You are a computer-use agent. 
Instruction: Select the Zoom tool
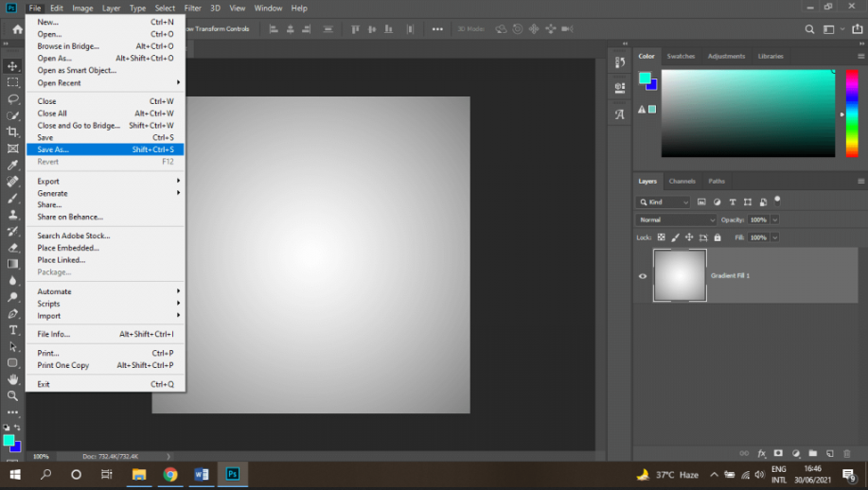pyautogui.click(x=12, y=396)
